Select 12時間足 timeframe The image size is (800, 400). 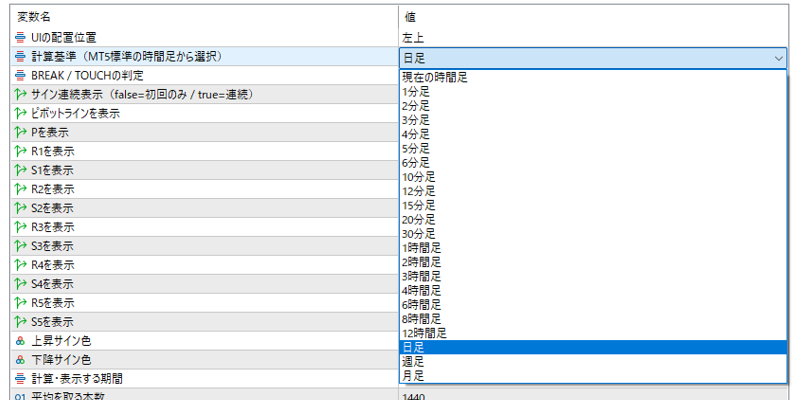(593, 333)
